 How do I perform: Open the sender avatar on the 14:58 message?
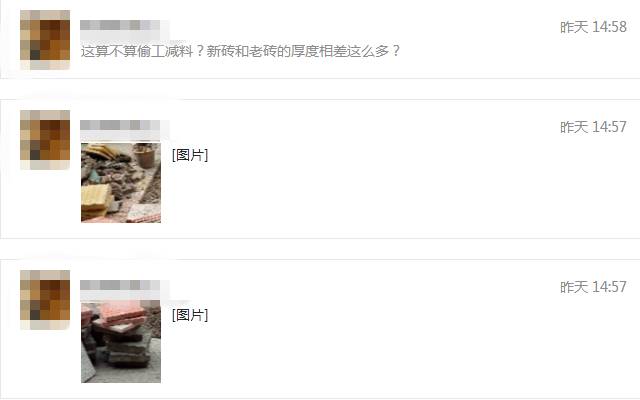point(45,40)
